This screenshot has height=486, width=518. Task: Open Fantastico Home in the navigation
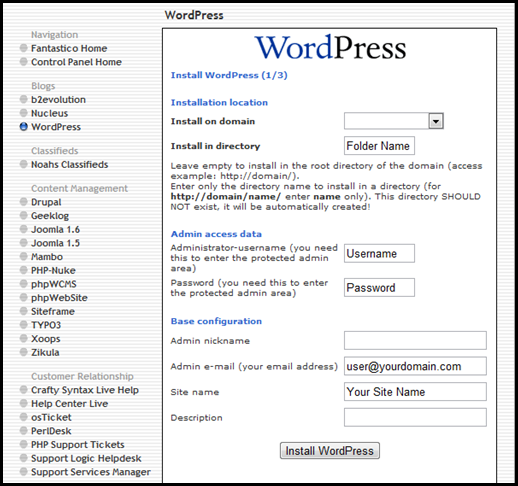click(69, 48)
